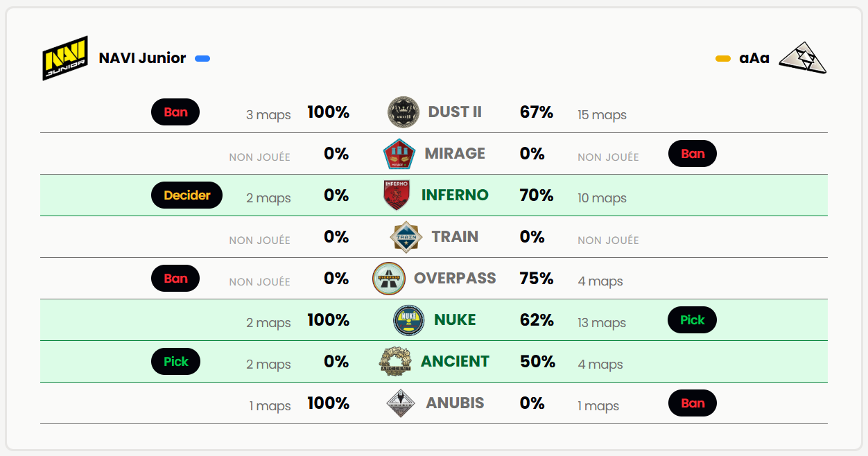Click the aAa triangle team logo

(x=803, y=58)
